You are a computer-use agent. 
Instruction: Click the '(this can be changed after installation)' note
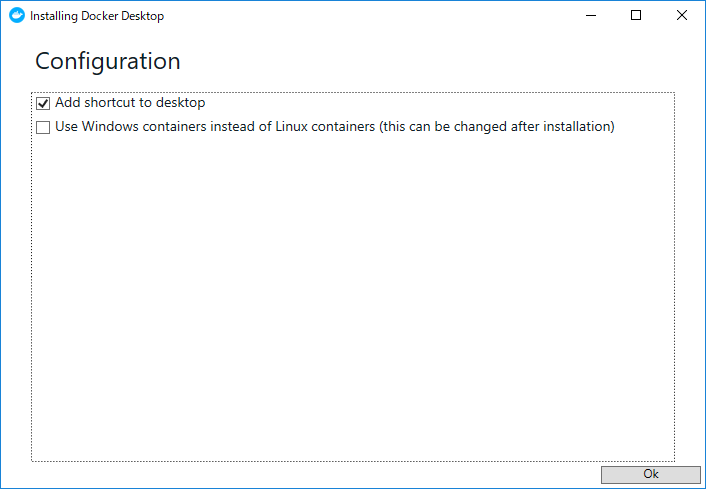point(496,127)
